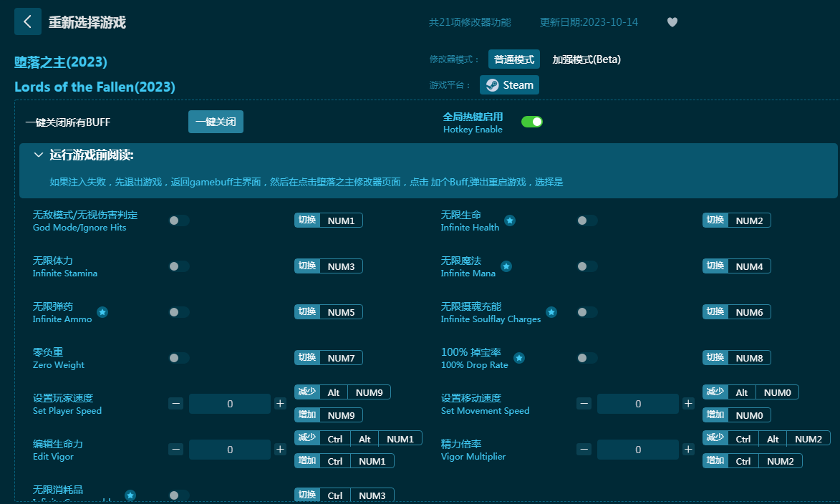Click star icon next to Infinite Ammo
This screenshot has width=840, height=504.
pyautogui.click(x=102, y=312)
